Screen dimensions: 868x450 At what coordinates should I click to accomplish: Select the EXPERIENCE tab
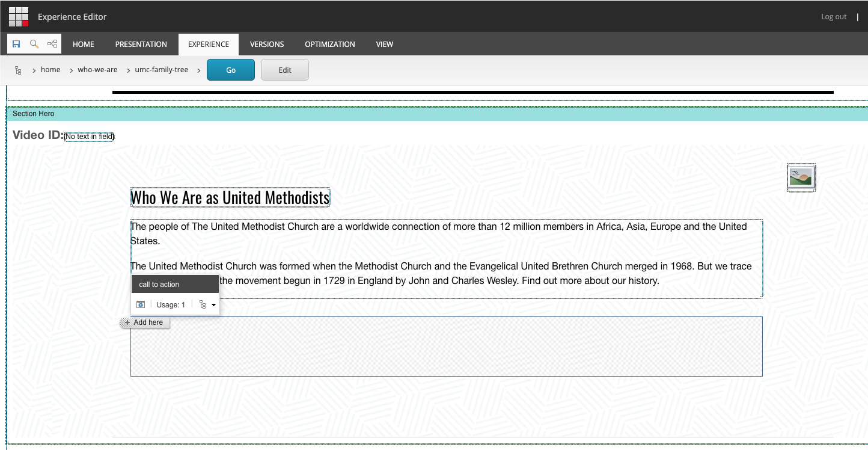click(x=209, y=44)
